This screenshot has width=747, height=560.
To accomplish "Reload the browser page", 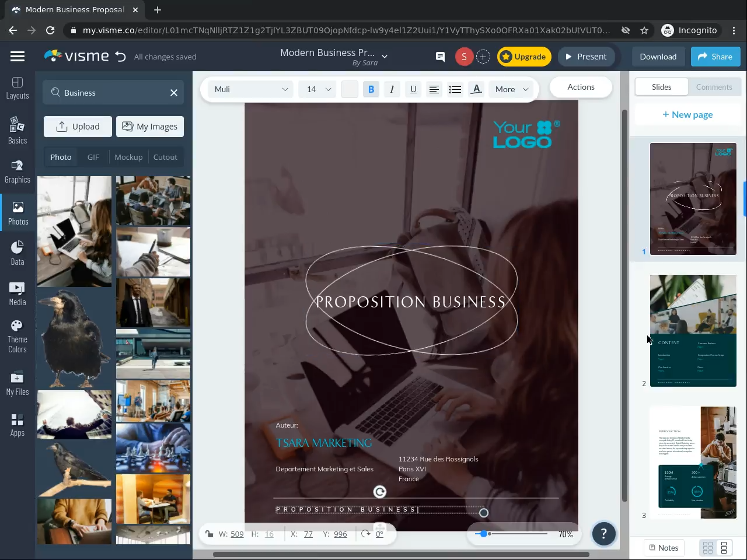I will (x=50, y=30).
